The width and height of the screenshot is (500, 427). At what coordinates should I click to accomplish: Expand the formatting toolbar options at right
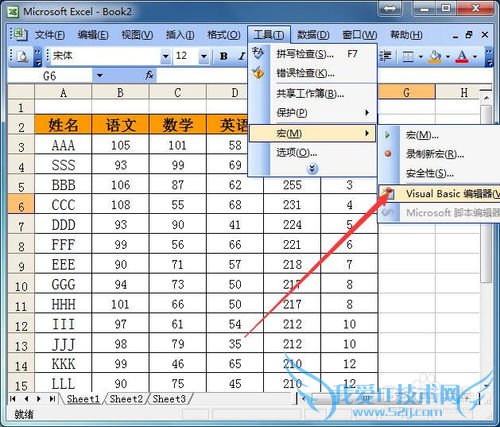pos(489,57)
